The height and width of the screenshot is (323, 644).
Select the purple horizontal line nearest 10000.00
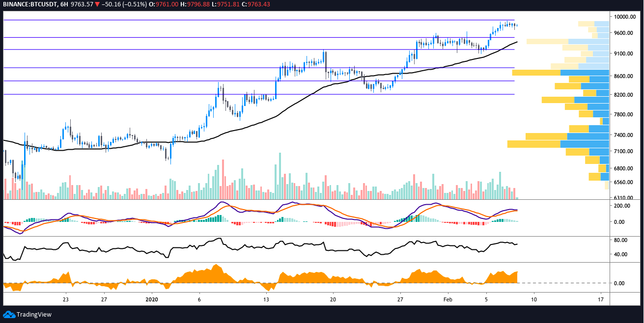coord(259,20)
